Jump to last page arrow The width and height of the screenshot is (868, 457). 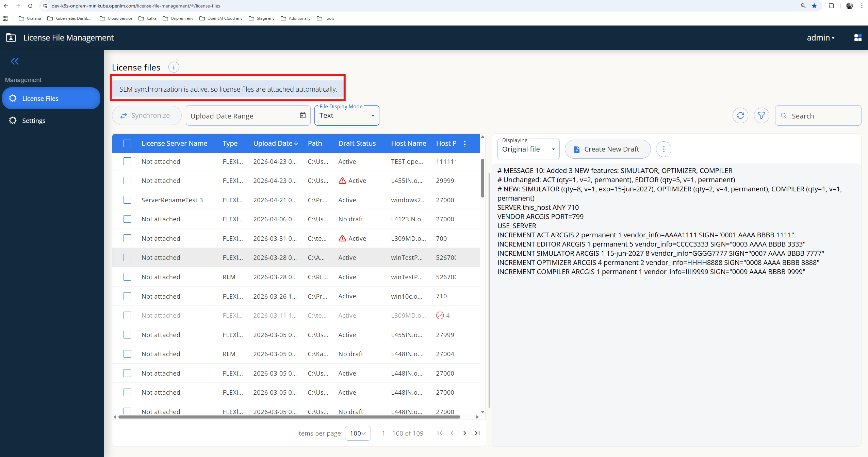click(x=477, y=433)
